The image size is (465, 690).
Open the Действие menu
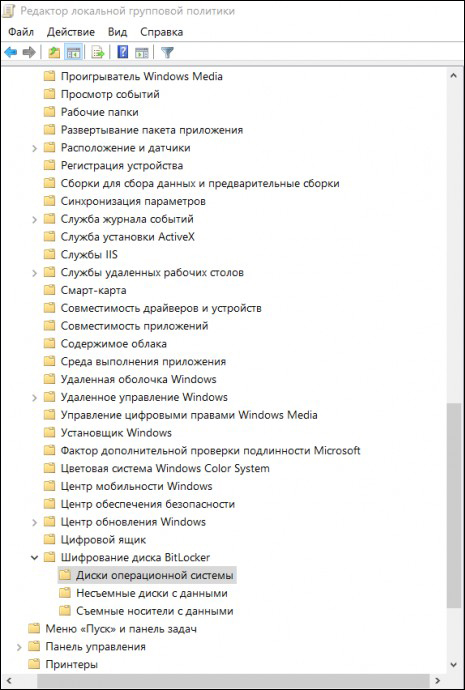(71, 32)
